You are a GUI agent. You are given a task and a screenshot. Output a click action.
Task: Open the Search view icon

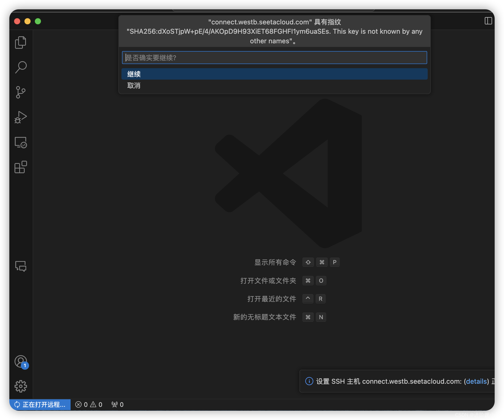coord(21,67)
